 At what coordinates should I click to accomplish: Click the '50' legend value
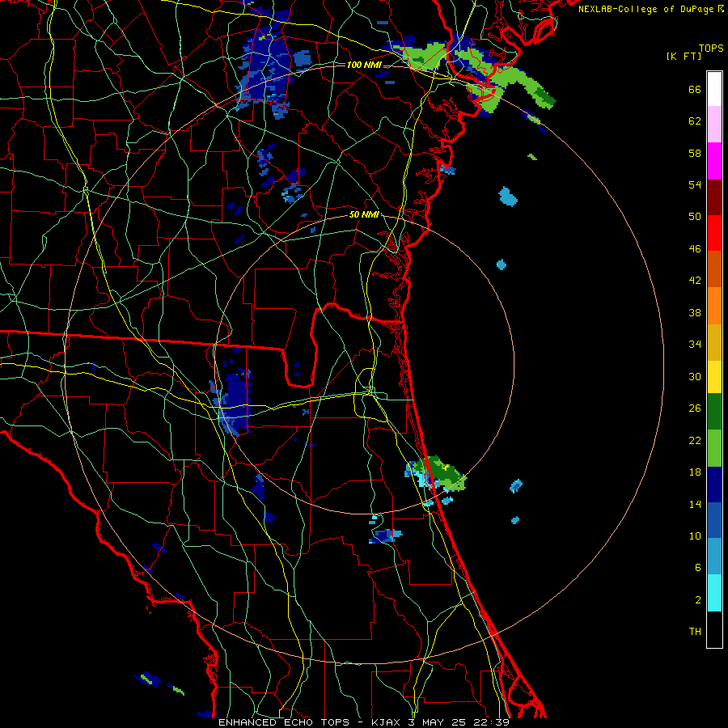point(695,217)
